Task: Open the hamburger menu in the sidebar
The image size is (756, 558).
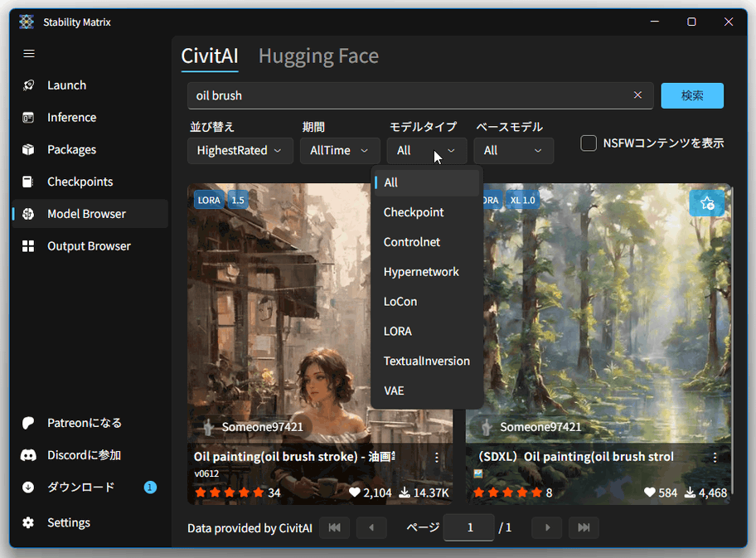Action: (29, 54)
